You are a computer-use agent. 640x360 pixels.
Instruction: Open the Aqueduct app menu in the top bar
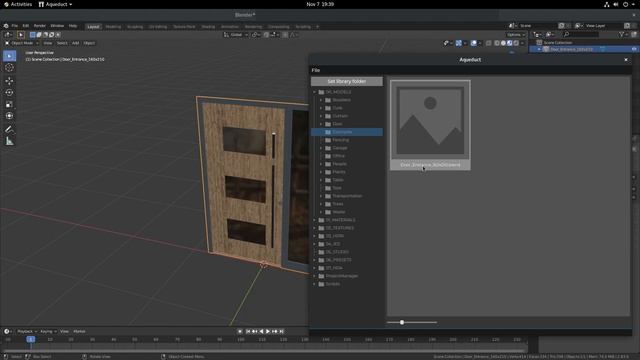(x=56, y=4)
